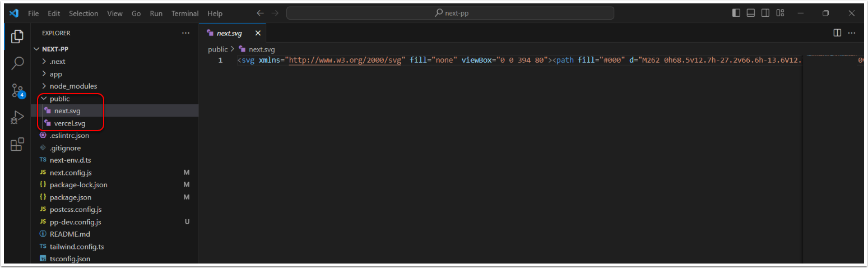868x268 pixels.
Task: Expand the node_modules folder
Action: tap(73, 86)
